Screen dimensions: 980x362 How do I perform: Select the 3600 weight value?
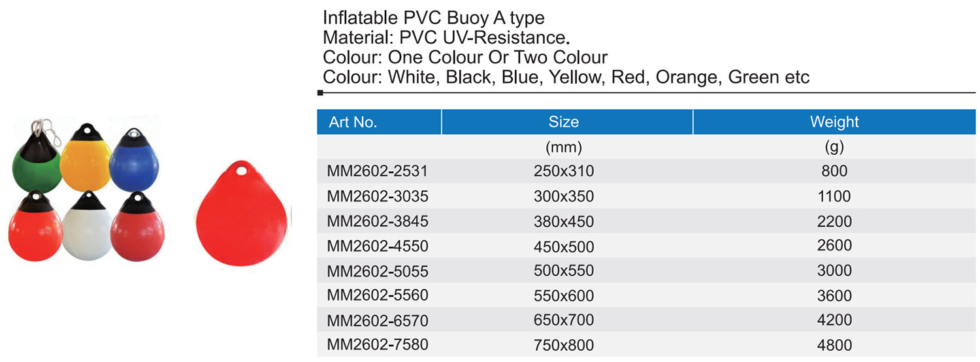[x=834, y=295]
